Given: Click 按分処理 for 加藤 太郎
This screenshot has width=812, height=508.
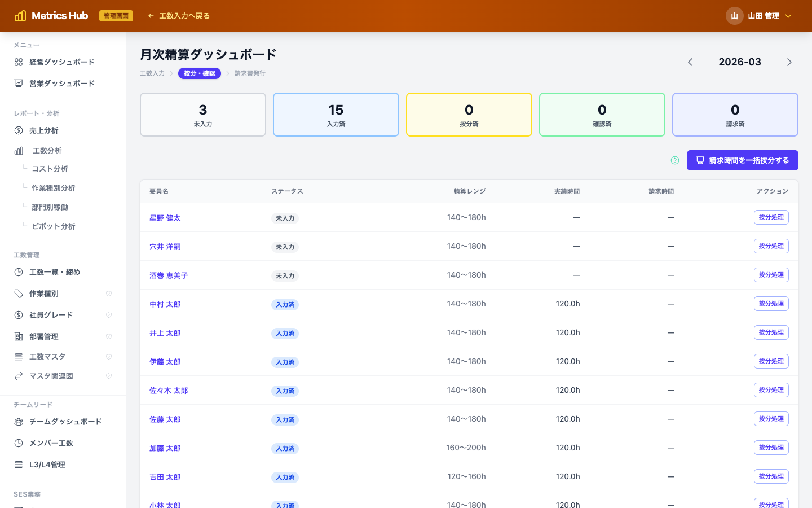Looking at the screenshot, I should pos(771,448).
